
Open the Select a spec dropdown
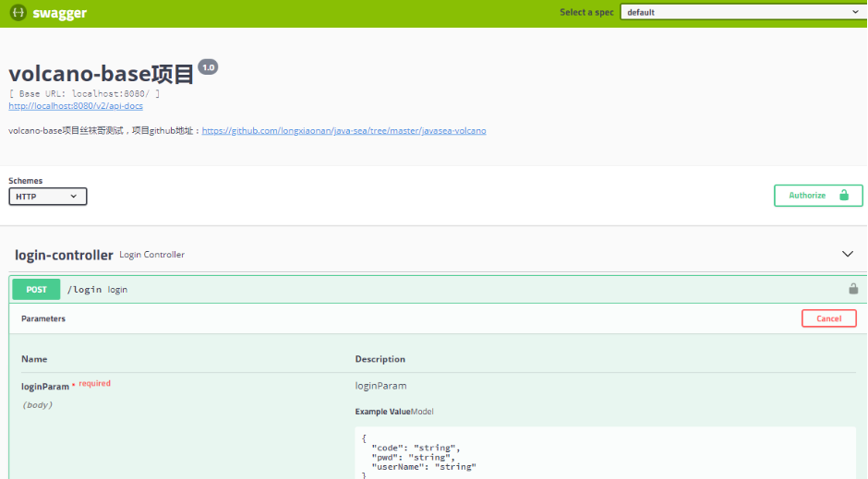(x=743, y=12)
